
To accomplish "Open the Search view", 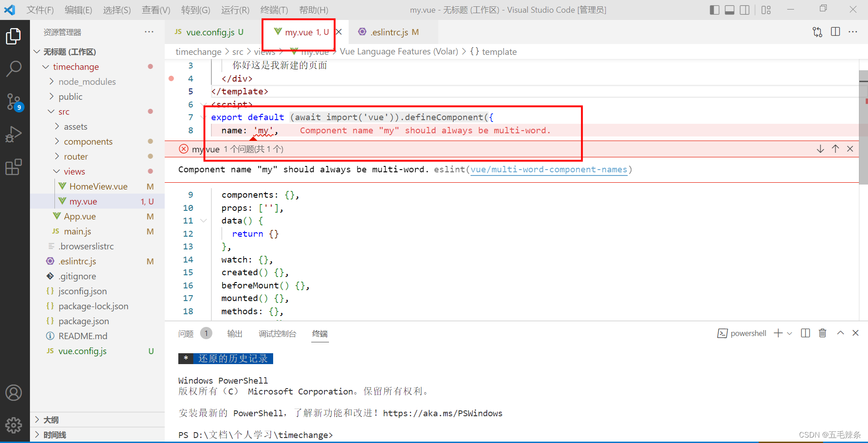I will click(15, 69).
